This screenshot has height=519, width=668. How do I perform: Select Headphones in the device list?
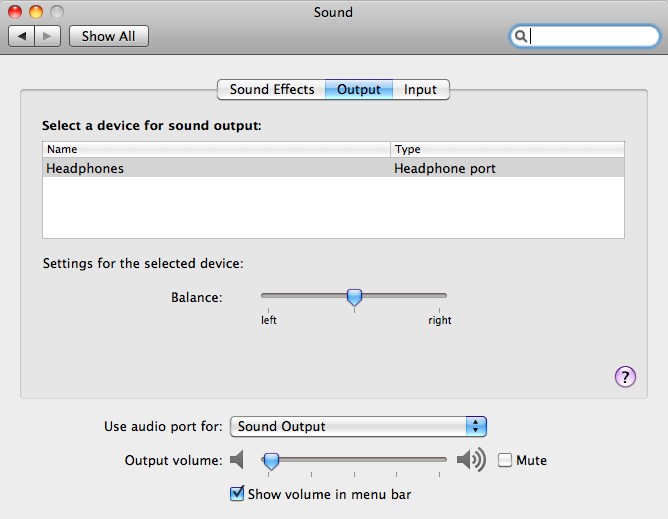86,169
